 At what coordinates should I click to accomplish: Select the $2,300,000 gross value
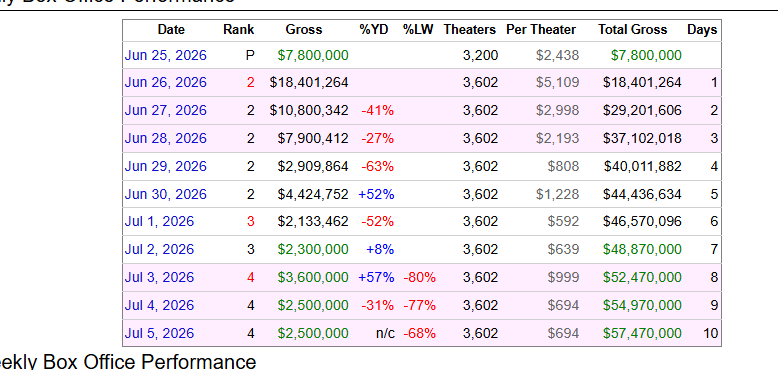click(313, 249)
